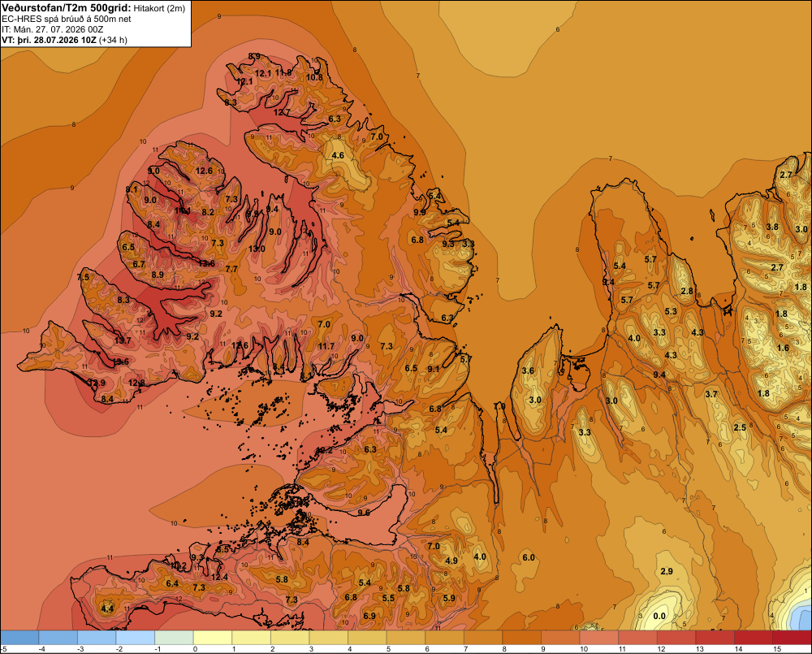Image resolution: width=812 pixels, height=654 pixels.
Task: Click the '4.6' temperature value
Action: click(338, 155)
